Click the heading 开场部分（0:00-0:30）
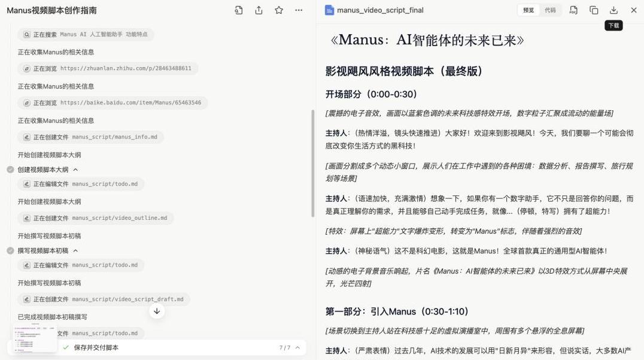 [x=371, y=94]
